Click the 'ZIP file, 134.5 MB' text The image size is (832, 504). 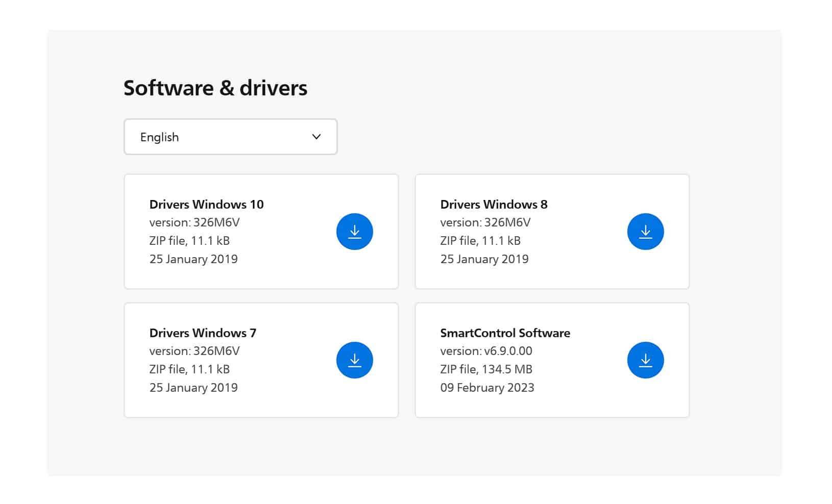[486, 369]
